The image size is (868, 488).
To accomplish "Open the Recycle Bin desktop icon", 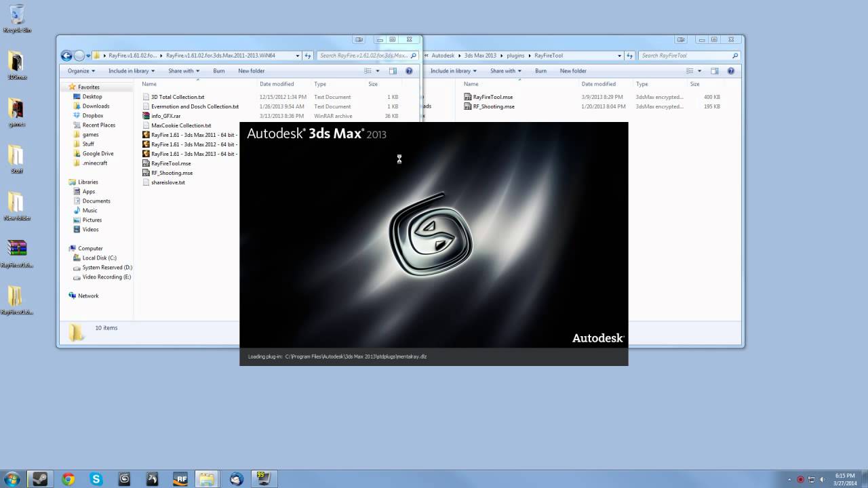I will (17, 18).
